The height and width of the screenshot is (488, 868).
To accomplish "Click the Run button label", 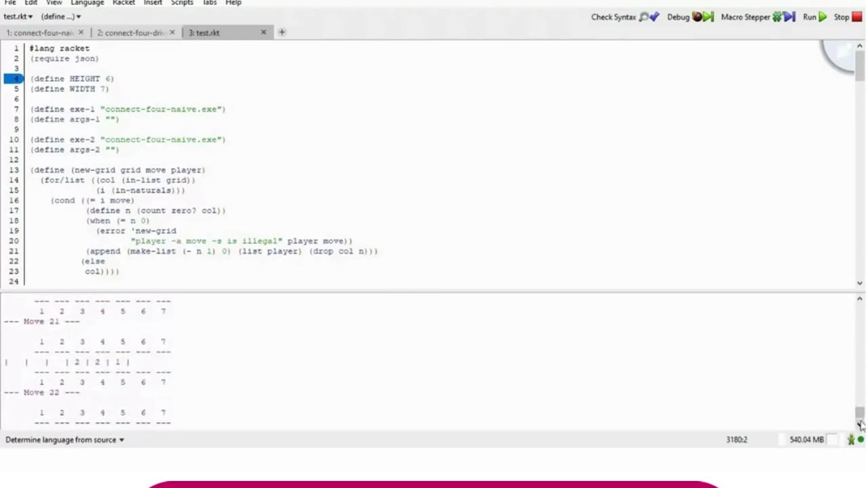I will click(x=809, y=17).
